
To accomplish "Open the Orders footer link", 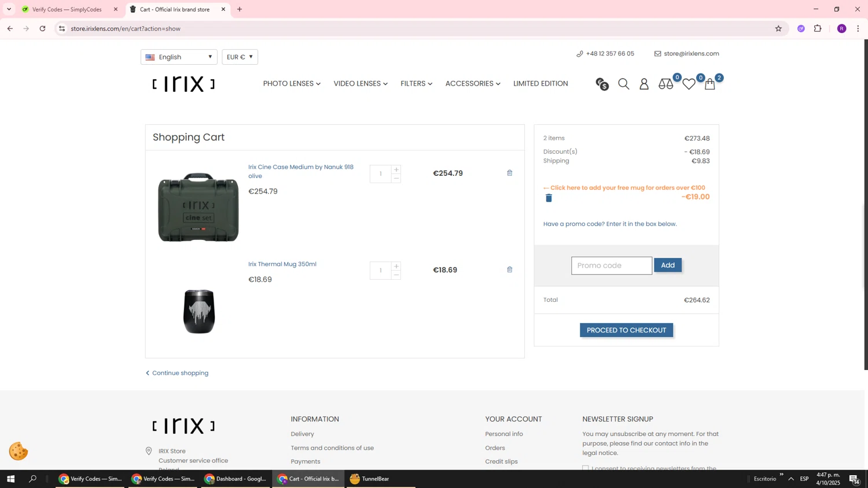I will [x=495, y=448].
